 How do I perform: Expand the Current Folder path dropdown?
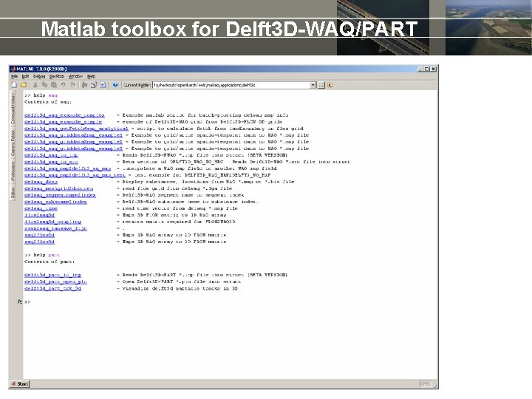313,85
